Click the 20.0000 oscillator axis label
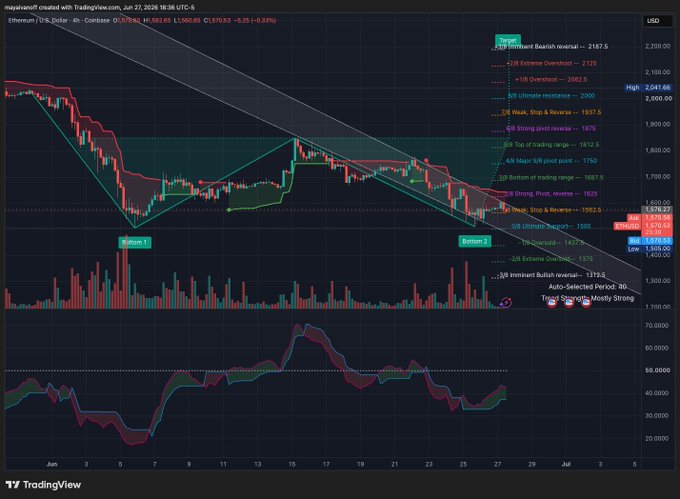This screenshot has height=499, width=680. point(657,438)
